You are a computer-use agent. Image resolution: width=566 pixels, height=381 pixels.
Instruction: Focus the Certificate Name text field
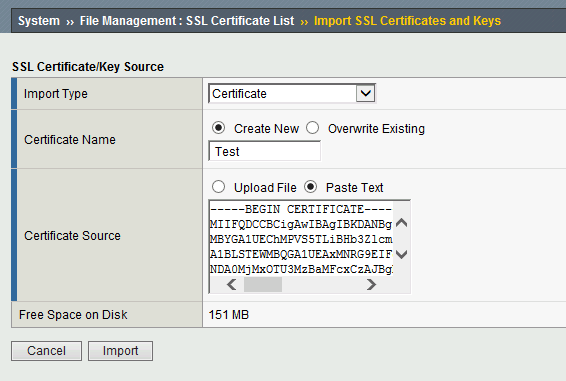point(265,151)
